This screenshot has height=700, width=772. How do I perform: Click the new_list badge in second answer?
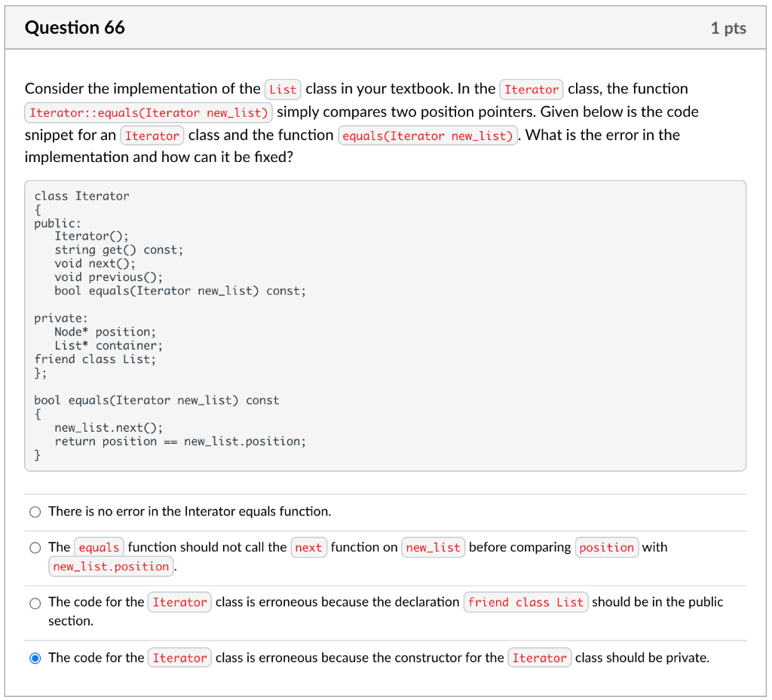[x=433, y=547]
